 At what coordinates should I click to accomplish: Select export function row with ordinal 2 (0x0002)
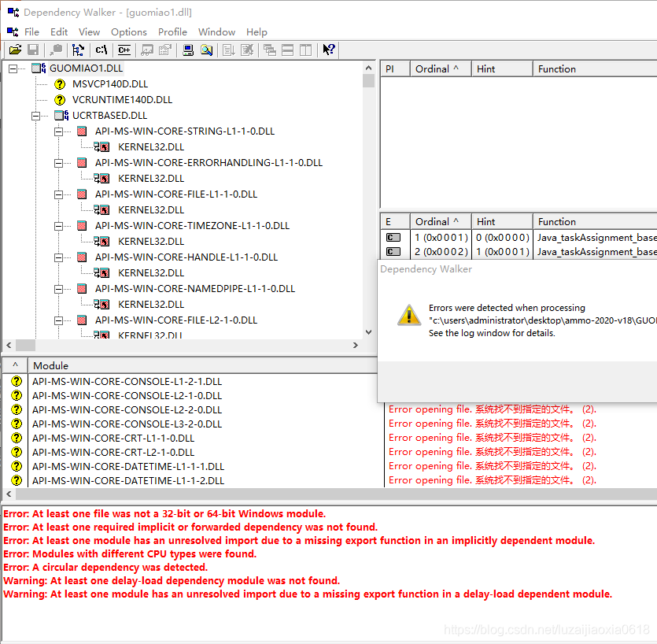coord(519,252)
